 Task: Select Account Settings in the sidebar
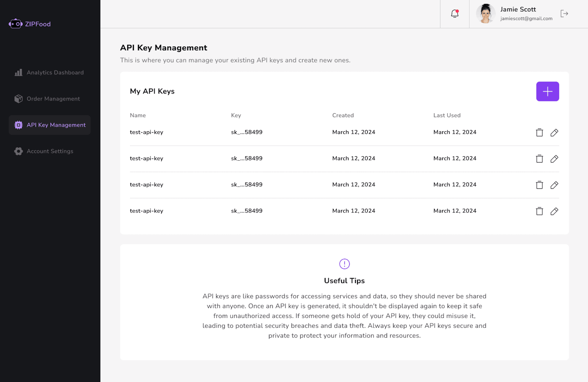coord(50,151)
